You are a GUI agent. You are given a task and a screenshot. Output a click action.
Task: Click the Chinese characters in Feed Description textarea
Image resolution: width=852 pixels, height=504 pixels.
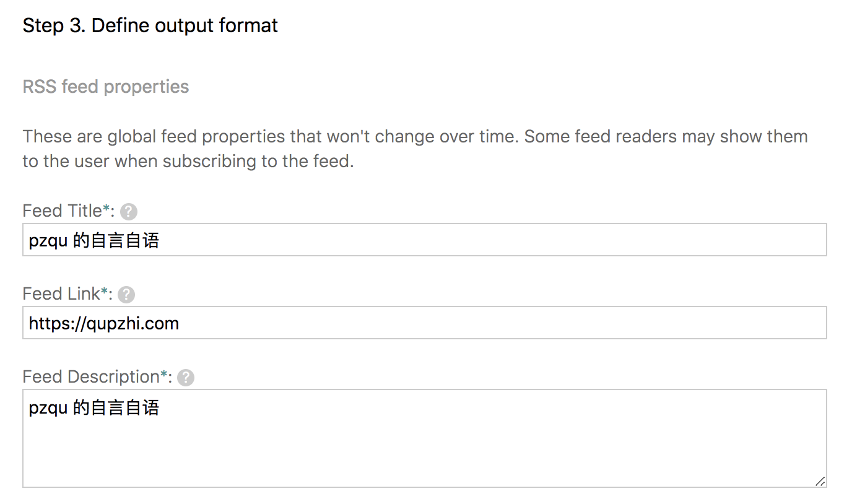pos(116,408)
